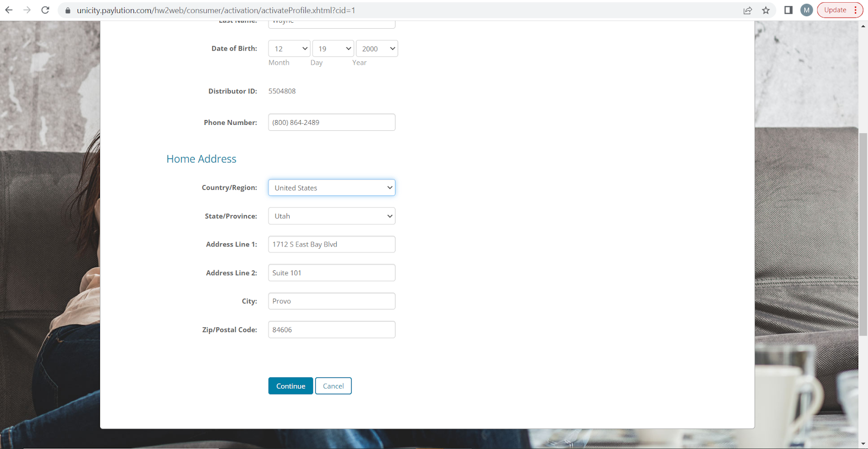Bookmark this page with star
Screen dimensions: 868x449
(766, 10)
